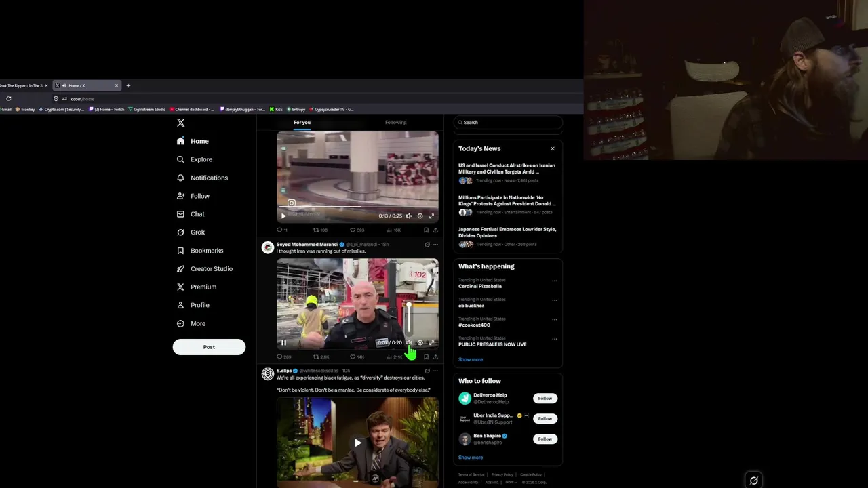Open options for Cardinal Pizzaballa trend
The height and width of the screenshot is (488, 868).
[554, 281]
